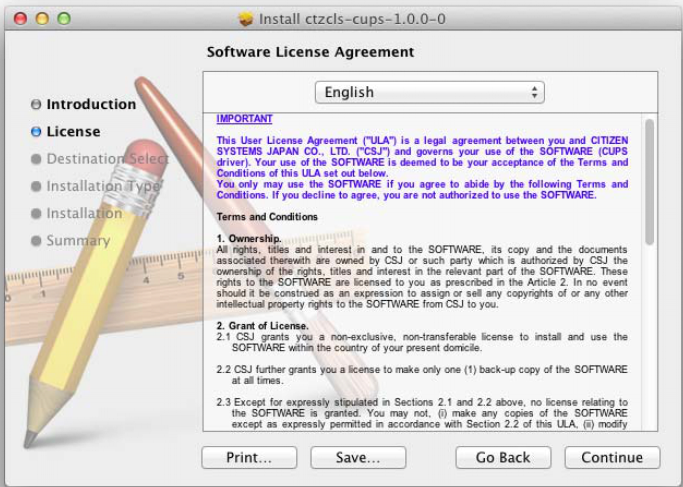The image size is (683, 487).
Task: Click the blue License step bullet
Action: click(x=36, y=132)
